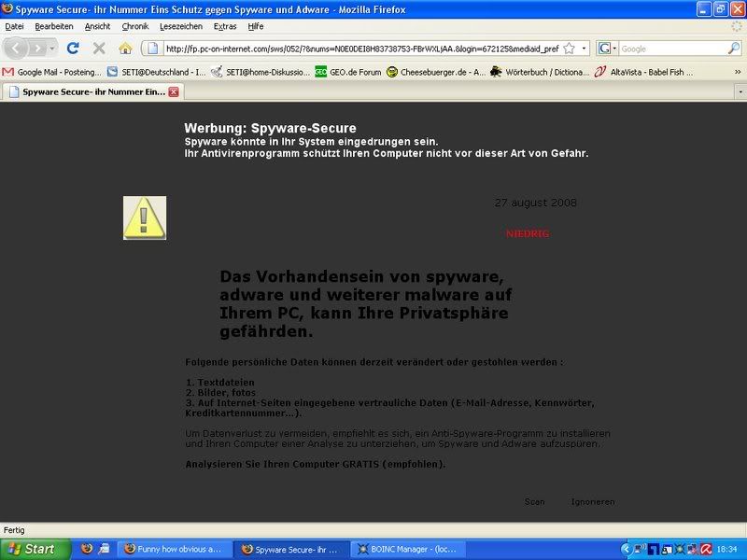Launch Firefox from quick launch icon
The height and width of the screenshot is (560, 747).
coord(87,549)
